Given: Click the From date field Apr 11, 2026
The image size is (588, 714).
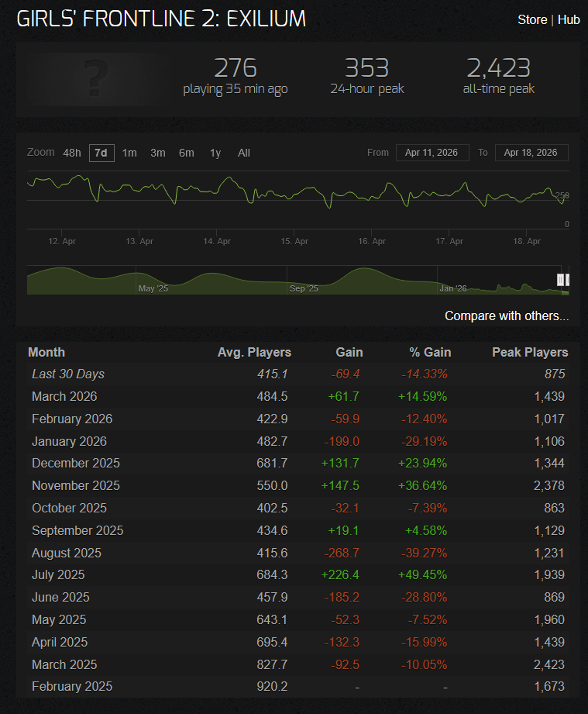Looking at the screenshot, I should click(x=432, y=153).
